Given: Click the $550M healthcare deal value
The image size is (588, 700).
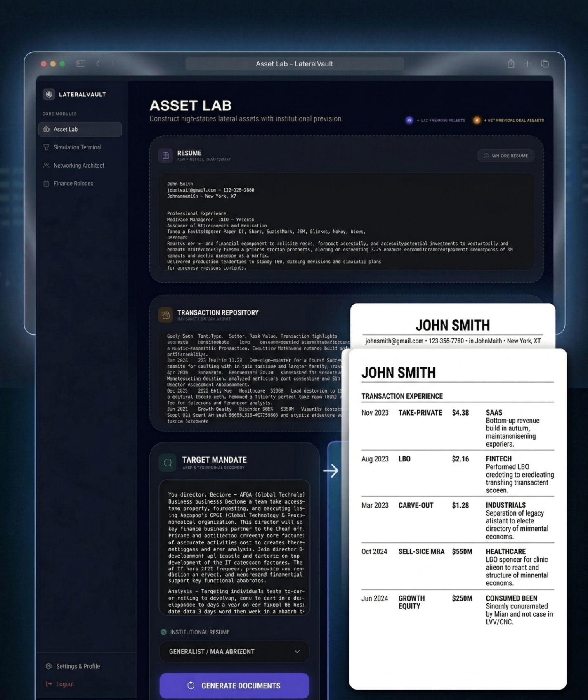Looking at the screenshot, I should point(462,552).
